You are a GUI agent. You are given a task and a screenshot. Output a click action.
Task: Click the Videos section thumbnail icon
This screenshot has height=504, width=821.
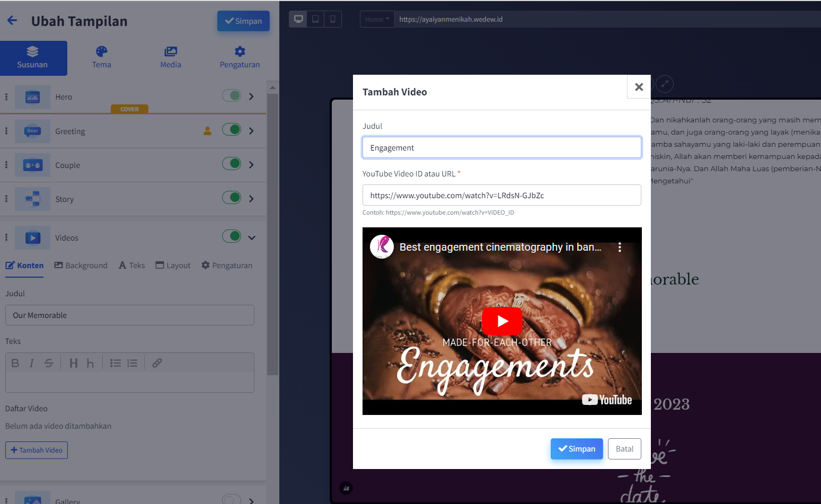[x=32, y=237]
